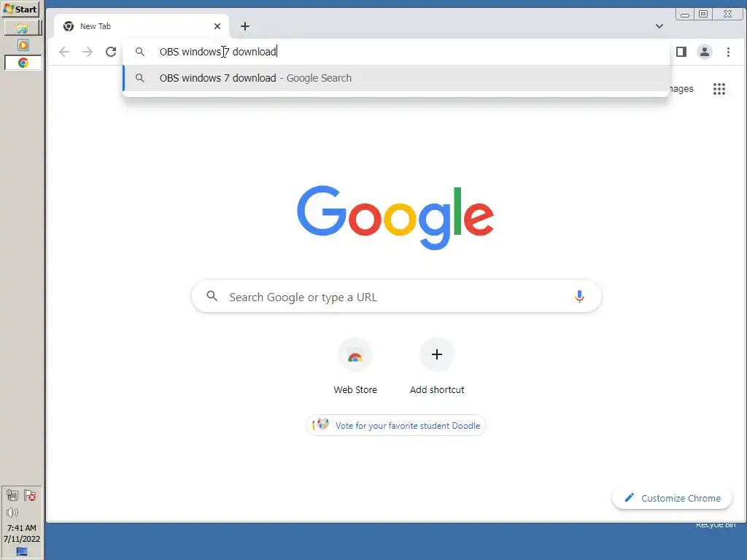This screenshot has height=560, width=747.
Task: Open the Google apps grid
Action: (719, 89)
